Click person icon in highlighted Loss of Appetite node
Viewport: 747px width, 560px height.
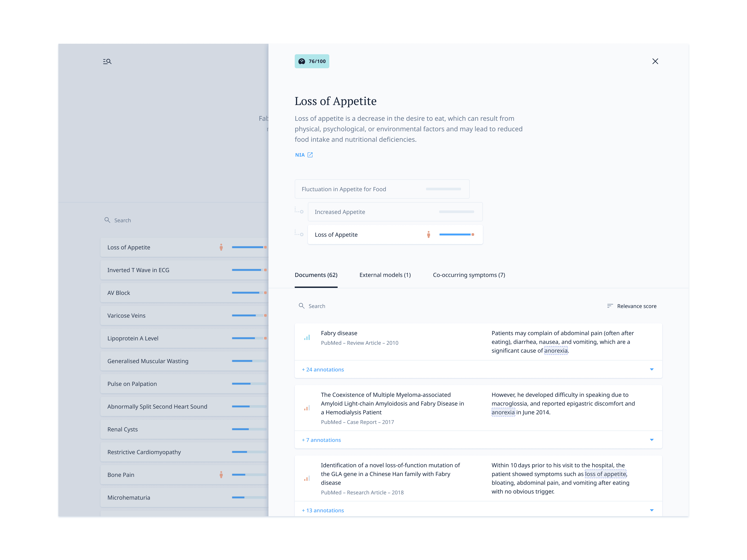(x=428, y=234)
